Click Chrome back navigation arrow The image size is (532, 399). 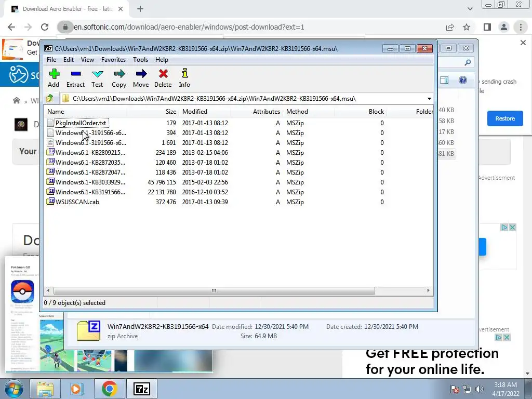click(x=11, y=27)
